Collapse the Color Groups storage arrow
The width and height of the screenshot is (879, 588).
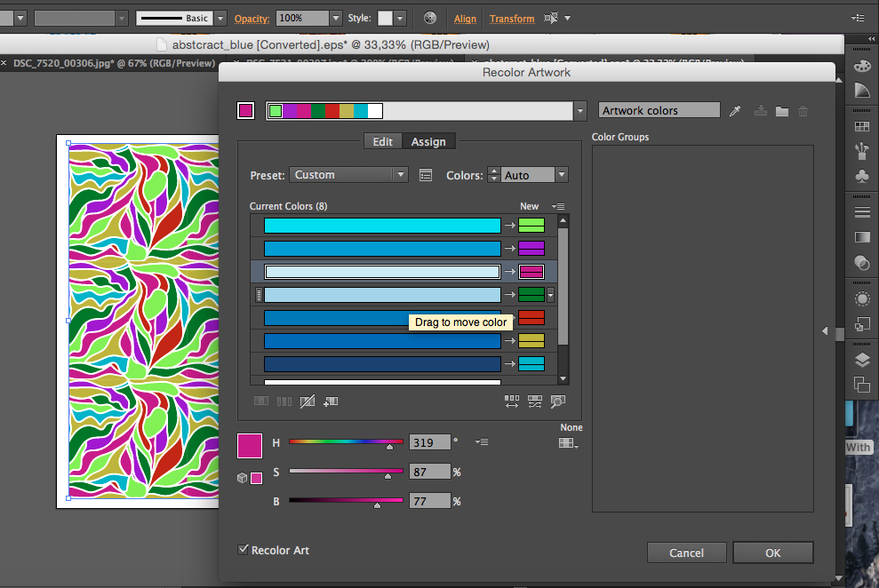825,331
